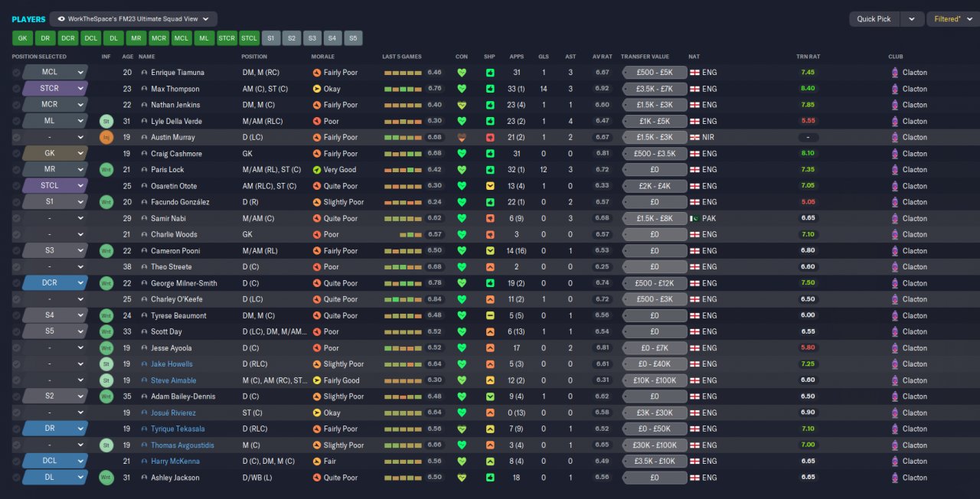Open Steve Aimable player link

click(x=173, y=380)
